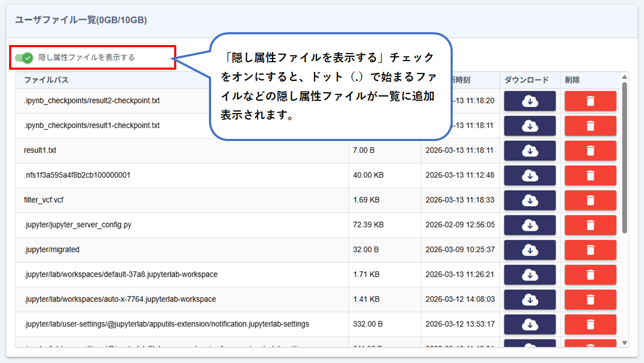The width and height of the screenshot is (644, 363).
Task: Delete the .jupyter/jupyter_server_config.py file
Action: coord(590,225)
